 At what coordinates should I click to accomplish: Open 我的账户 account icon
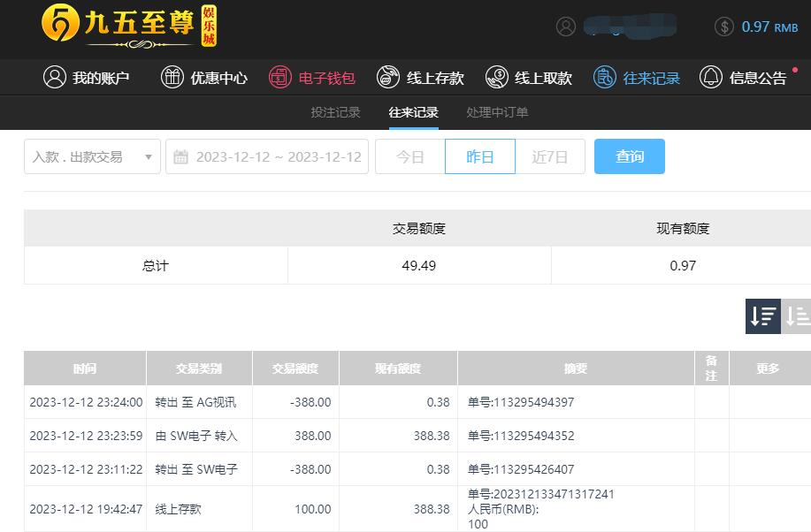(x=55, y=78)
